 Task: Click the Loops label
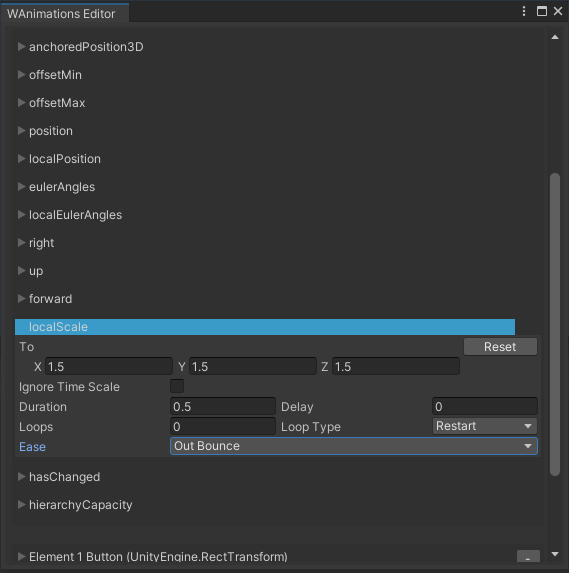point(36,427)
